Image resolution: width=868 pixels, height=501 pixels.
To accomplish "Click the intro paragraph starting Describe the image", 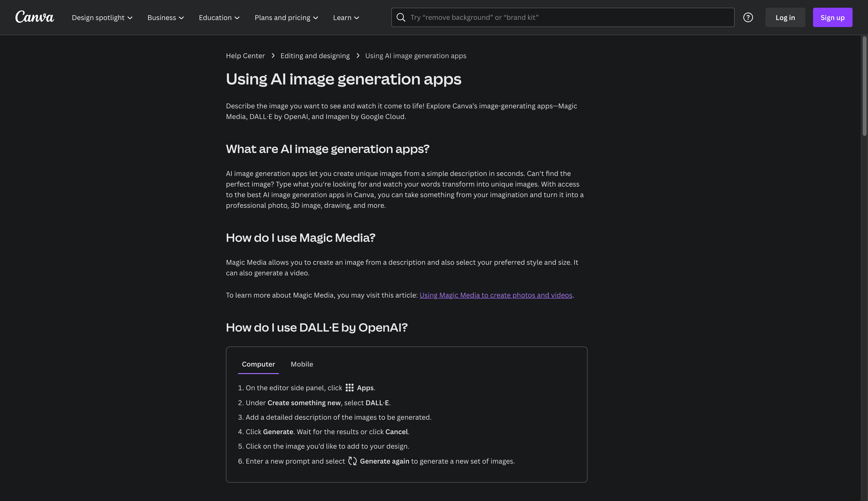I will [x=401, y=111].
